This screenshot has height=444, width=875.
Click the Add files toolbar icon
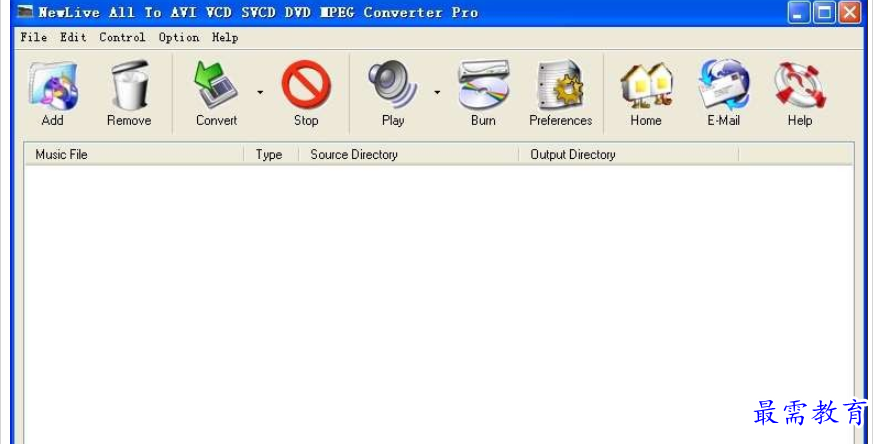click(52, 86)
